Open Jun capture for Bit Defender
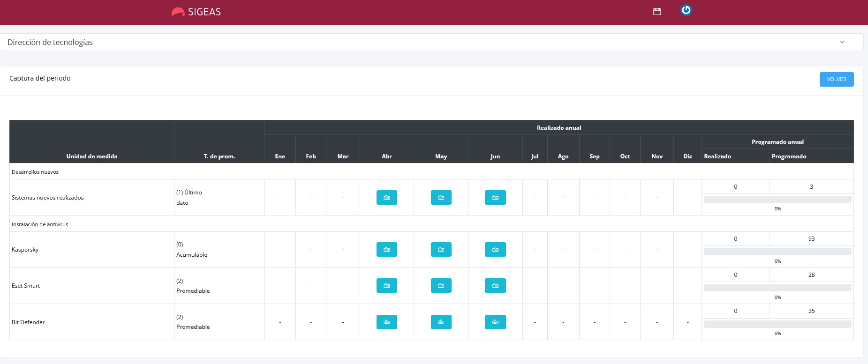868x364 pixels. [495, 322]
